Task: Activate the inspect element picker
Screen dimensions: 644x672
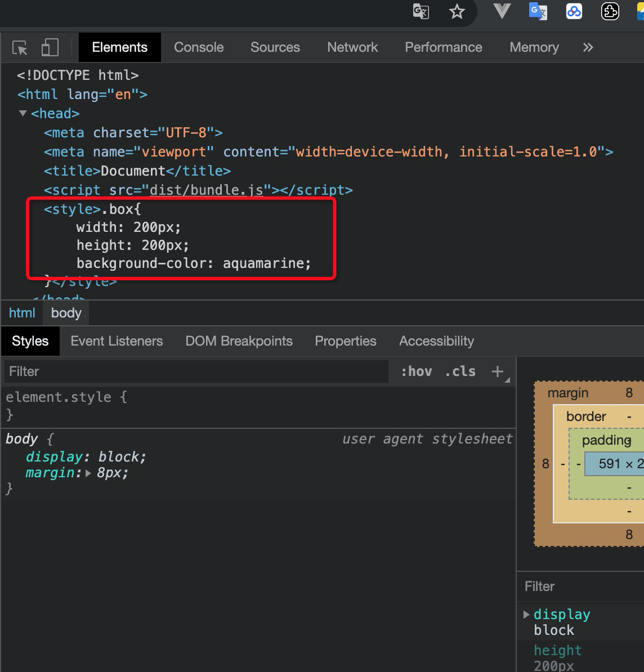Action: pos(20,48)
